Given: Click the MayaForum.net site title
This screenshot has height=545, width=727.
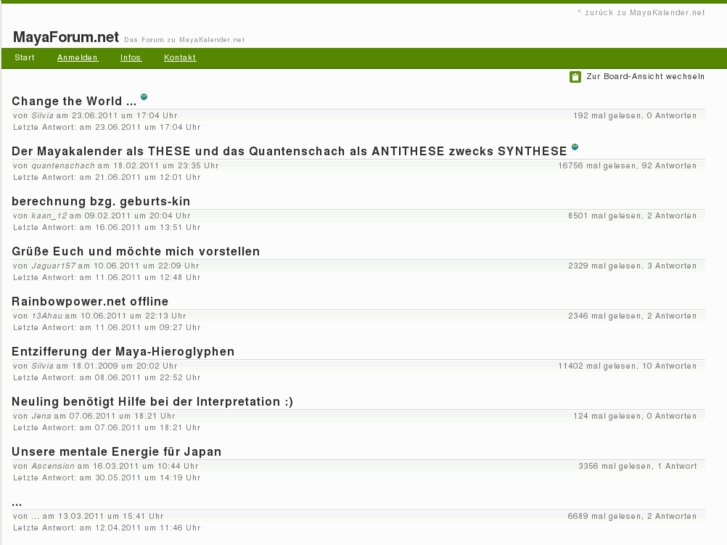Looking at the screenshot, I should 66,37.
